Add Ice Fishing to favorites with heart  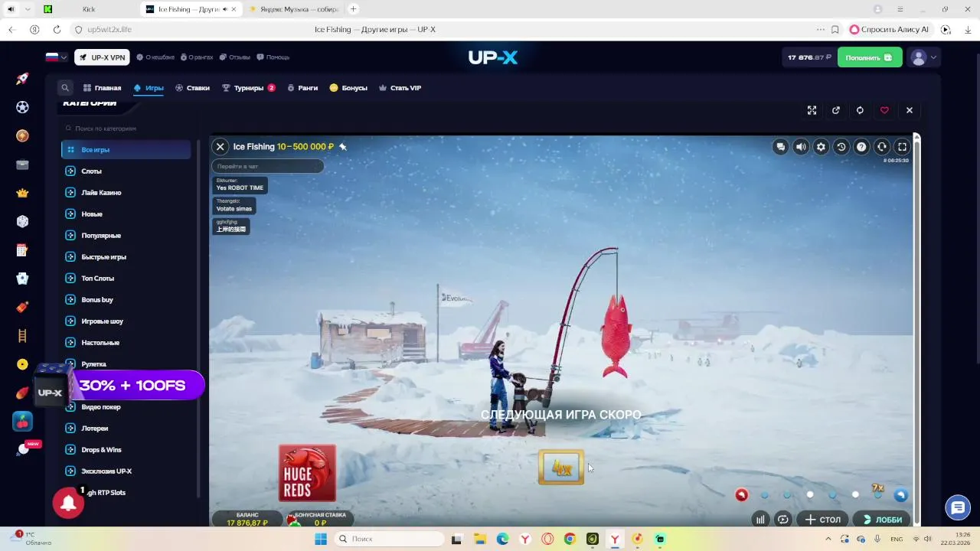click(884, 110)
